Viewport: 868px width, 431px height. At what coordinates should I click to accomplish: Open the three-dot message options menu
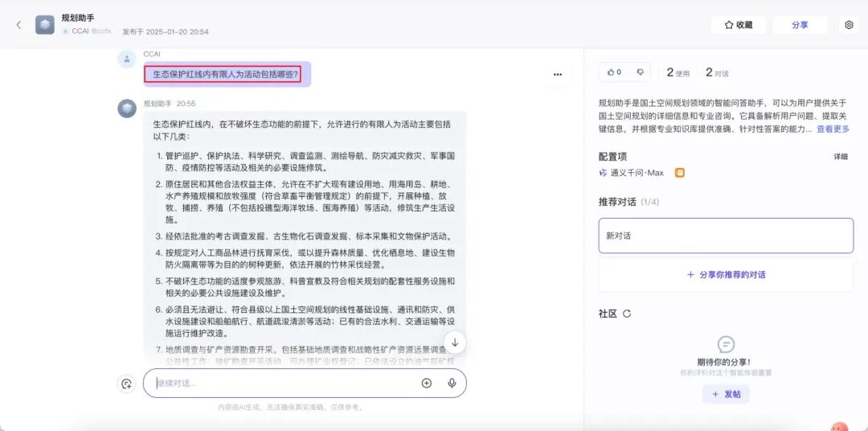click(x=558, y=75)
